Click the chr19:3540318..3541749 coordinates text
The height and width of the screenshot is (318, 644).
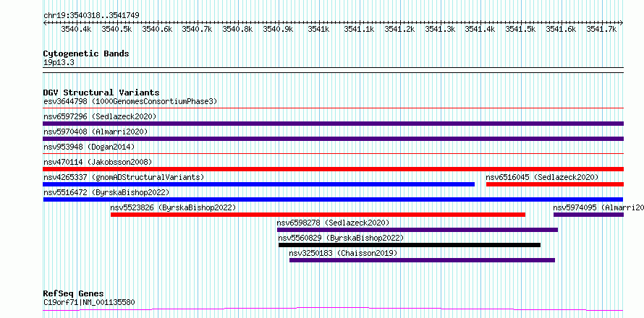[x=91, y=16]
